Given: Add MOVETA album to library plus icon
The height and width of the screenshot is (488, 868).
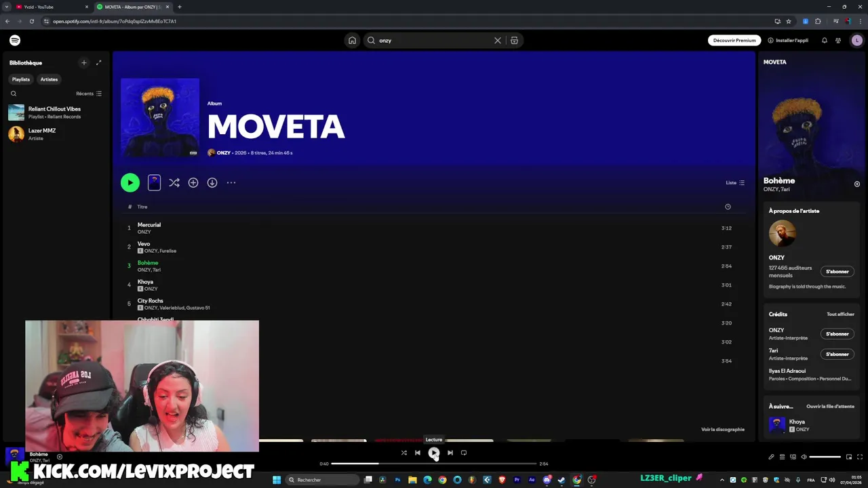Looking at the screenshot, I should tap(193, 182).
